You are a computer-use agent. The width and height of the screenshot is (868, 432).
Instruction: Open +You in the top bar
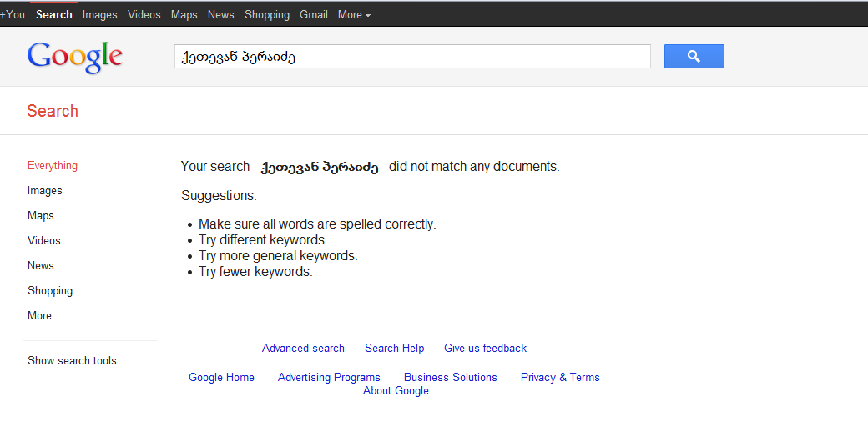(x=13, y=14)
